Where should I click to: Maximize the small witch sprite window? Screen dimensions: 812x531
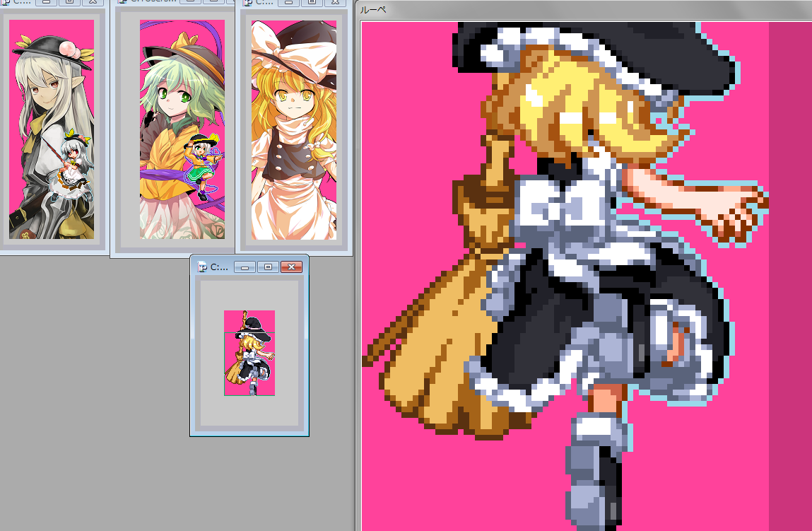(x=268, y=267)
